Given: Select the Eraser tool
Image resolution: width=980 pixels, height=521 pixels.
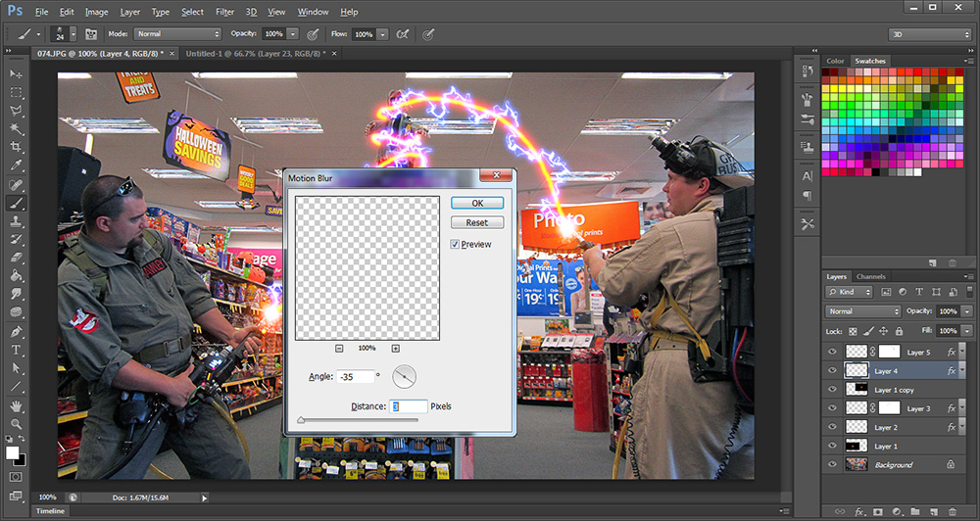Looking at the screenshot, I should pyautogui.click(x=17, y=258).
